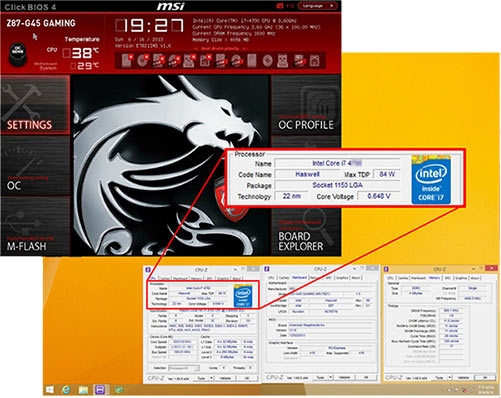Click OK in CPU-Z Memory window

[x=485, y=378]
